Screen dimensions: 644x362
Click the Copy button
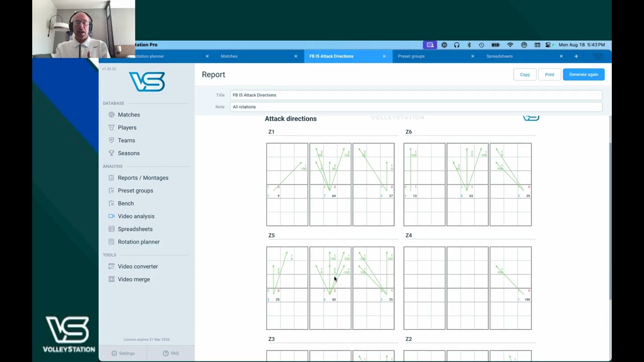(x=525, y=74)
